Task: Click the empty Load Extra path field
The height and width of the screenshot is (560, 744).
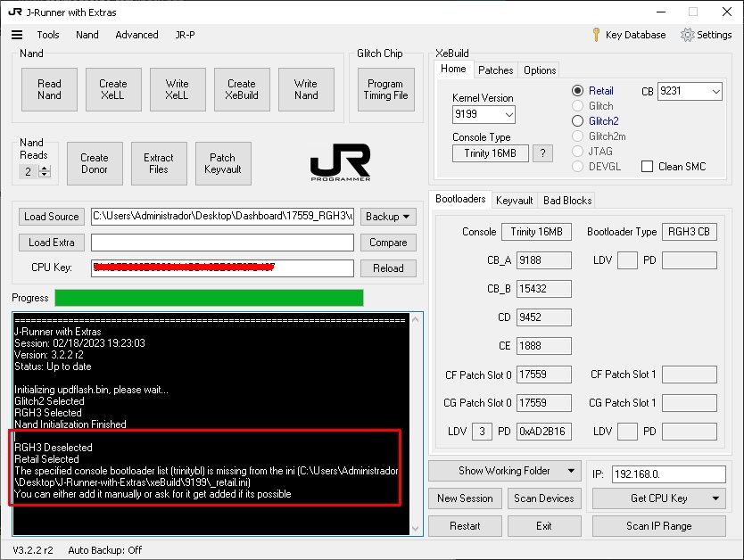Action: pyautogui.click(x=222, y=243)
